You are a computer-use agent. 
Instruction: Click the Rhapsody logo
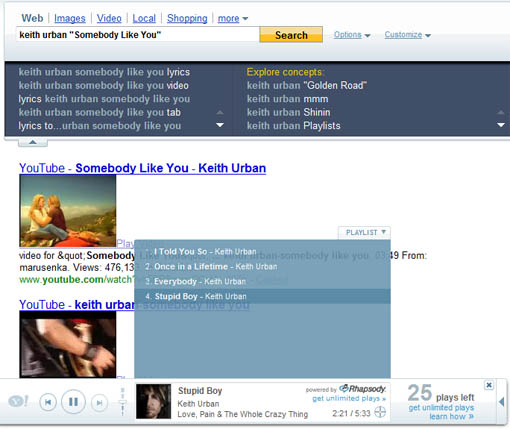[362, 389]
